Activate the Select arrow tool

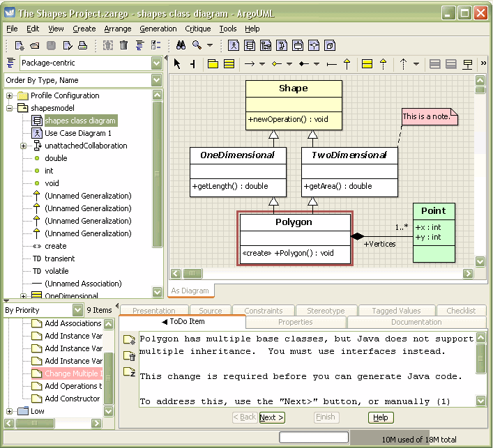tap(177, 64)
